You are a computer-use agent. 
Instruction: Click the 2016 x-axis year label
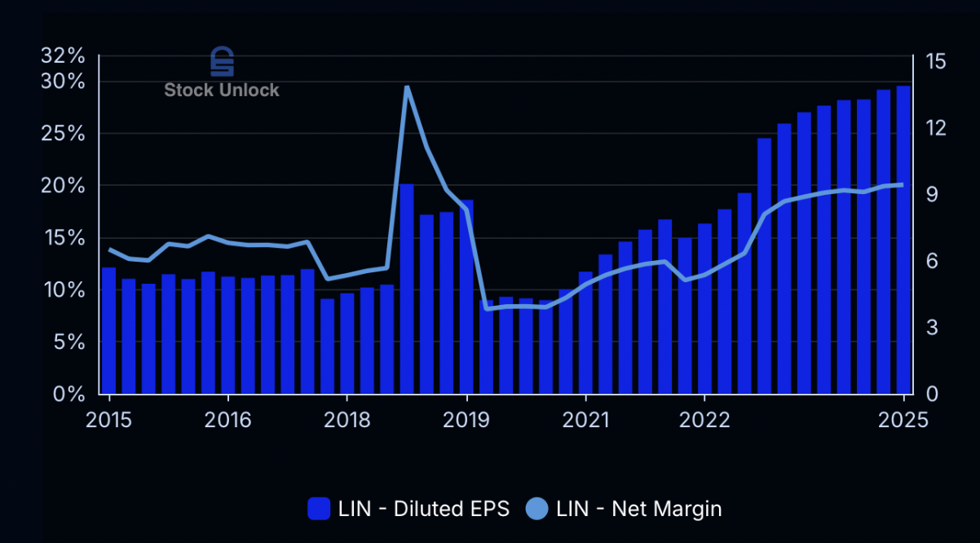(227, 420)
